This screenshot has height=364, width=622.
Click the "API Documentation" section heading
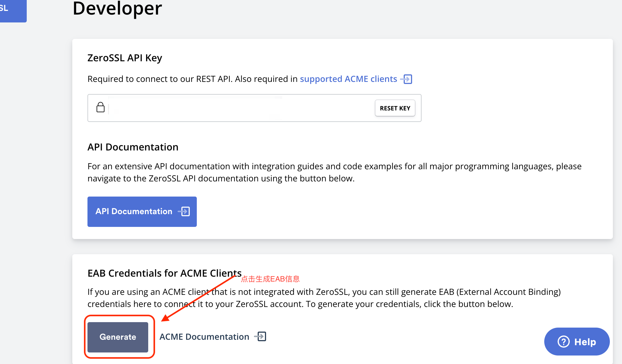(133, 147)
